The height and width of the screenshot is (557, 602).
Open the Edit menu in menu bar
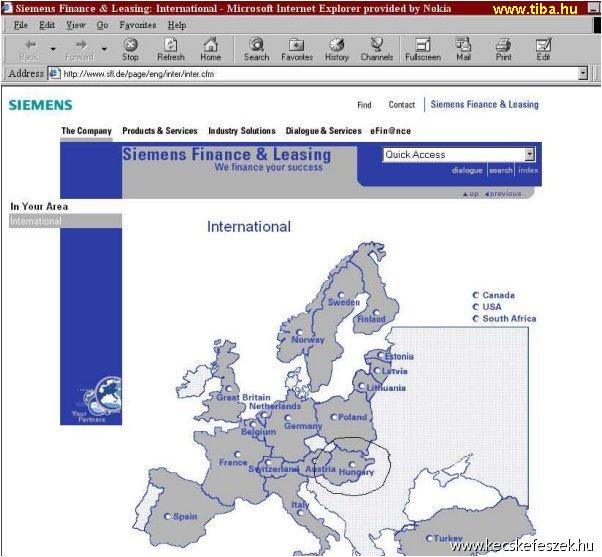47,25
